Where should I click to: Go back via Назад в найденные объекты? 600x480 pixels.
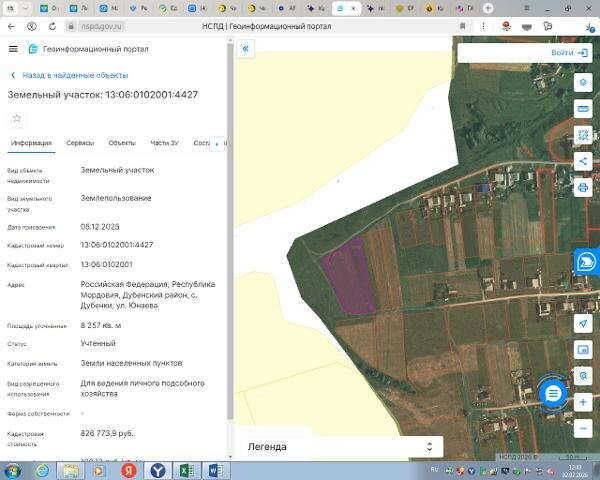[x=69, y=75]
